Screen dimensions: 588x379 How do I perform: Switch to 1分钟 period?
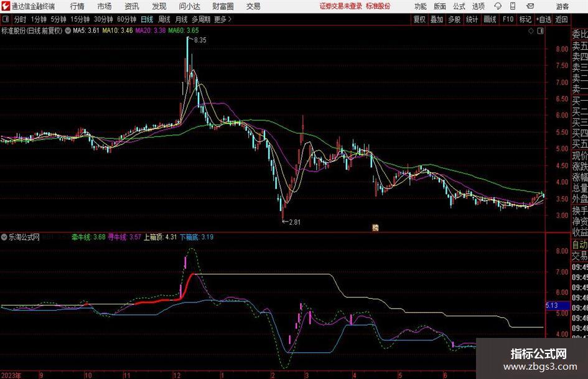39,19
